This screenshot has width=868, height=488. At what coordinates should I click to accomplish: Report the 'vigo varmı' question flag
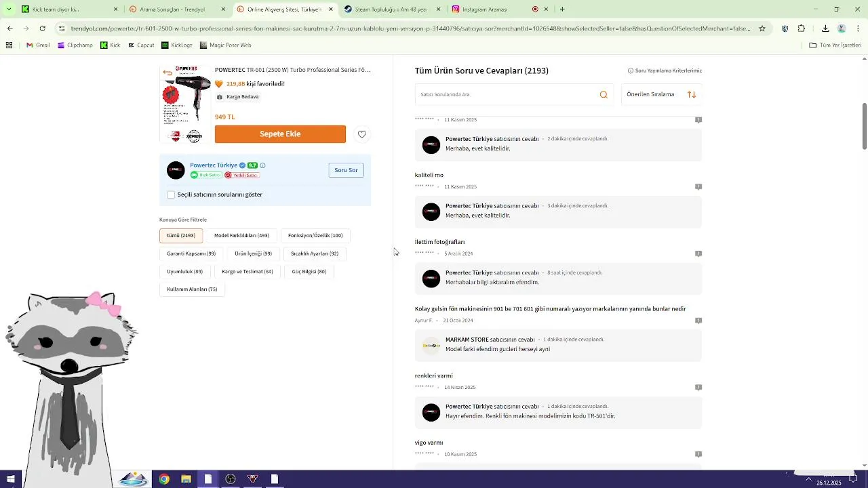698,454
